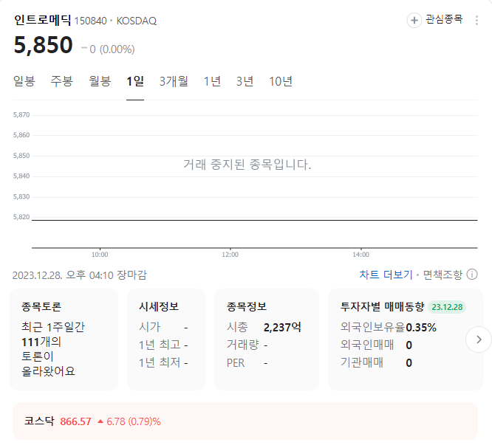
Task: Add stock to 관심종목 with plus icon
Action: coord(414,21)
